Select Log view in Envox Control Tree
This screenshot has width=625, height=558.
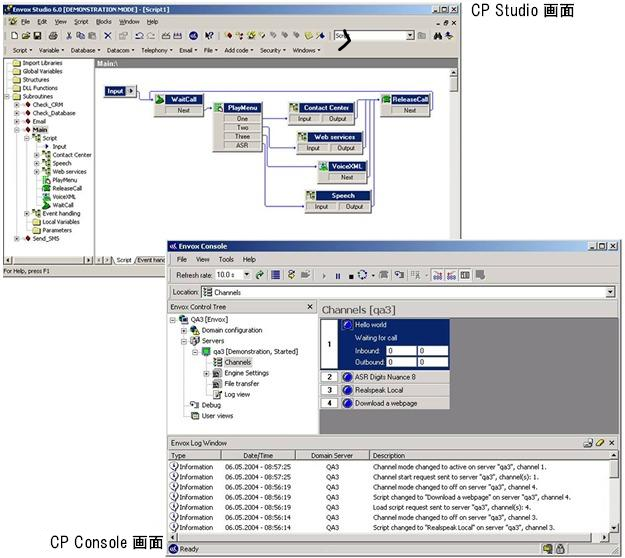coord(237,395)
